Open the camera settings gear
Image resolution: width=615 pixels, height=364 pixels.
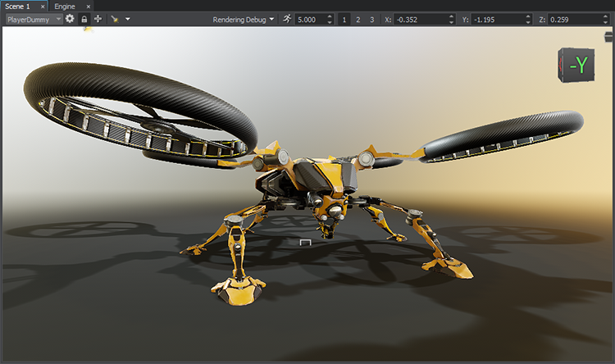pyautogui.click(x=70, y=19)
